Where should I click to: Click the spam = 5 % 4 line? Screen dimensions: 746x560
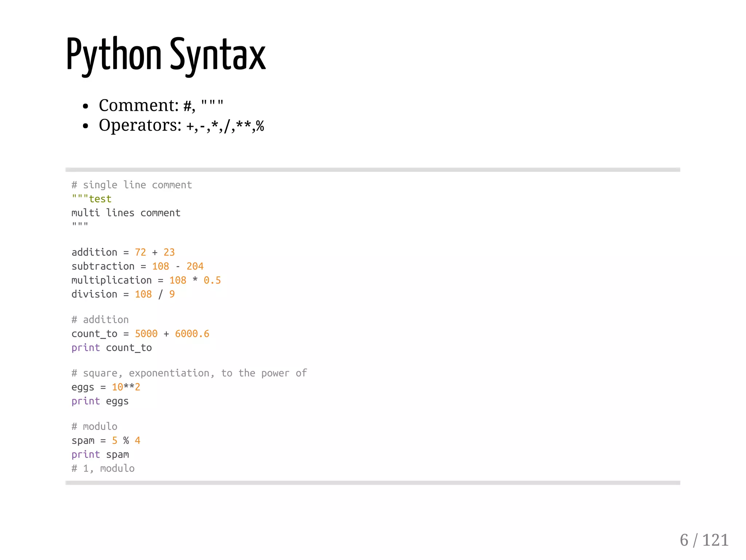pyautogui.click(x=106, y=440)
